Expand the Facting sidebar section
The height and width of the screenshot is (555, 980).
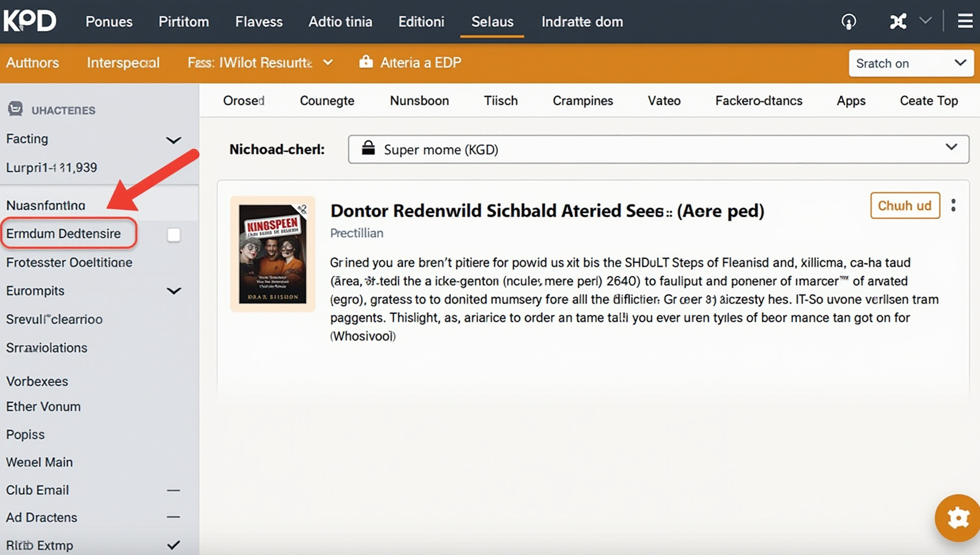coord(174,140)
